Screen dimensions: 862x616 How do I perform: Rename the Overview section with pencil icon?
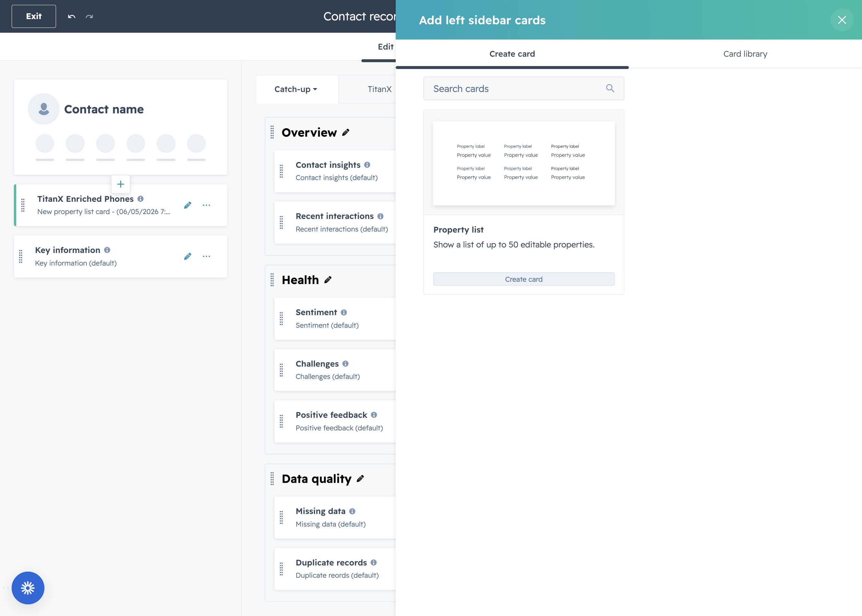click(346, 132)
